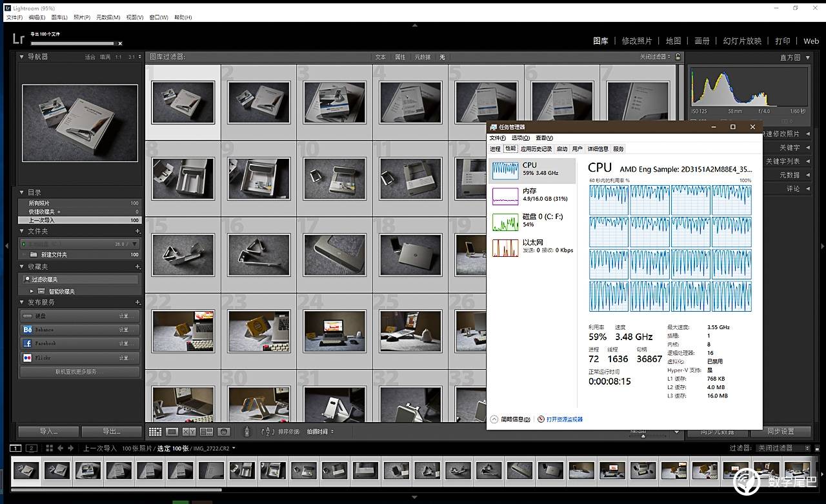Switch to the 修改照片 (Develop) module
The height and width of the screenshot is (504, 826).
tap(636, 41)
